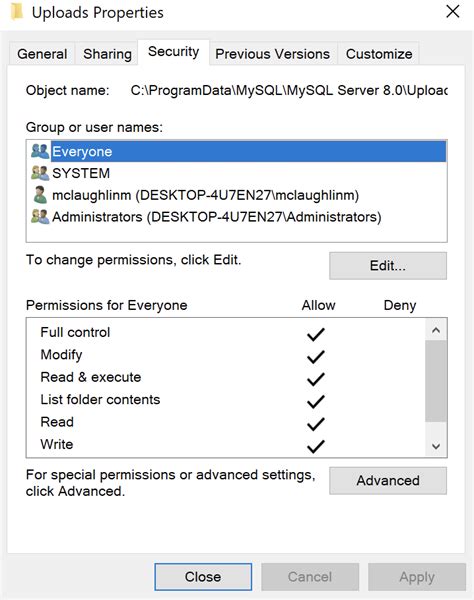Click the SYSTEM group icon
Image resolution: width=474 pixels, height=600 pixels.
point(40,173)
